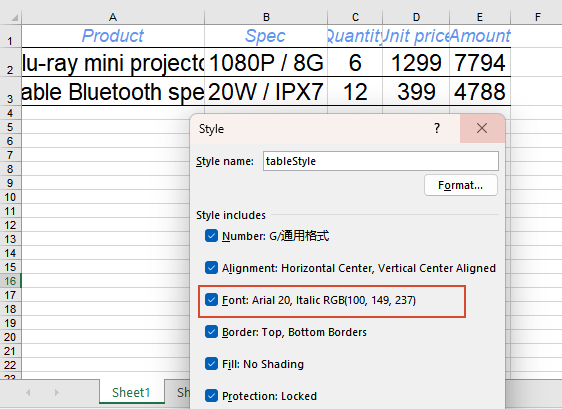Select column C header
Image resolution: width=562 pixels, height=409 pixels.
tap(355, 17)
